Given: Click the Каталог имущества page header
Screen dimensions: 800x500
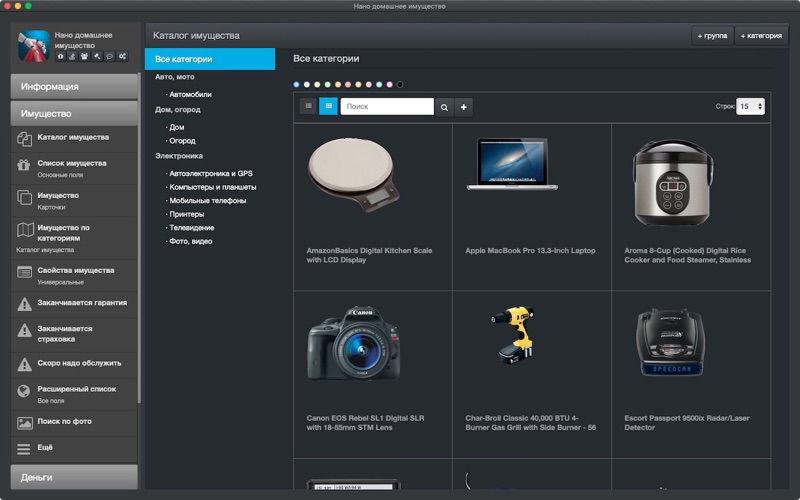Looking at the screenshot, I should [x=196, y=36].
